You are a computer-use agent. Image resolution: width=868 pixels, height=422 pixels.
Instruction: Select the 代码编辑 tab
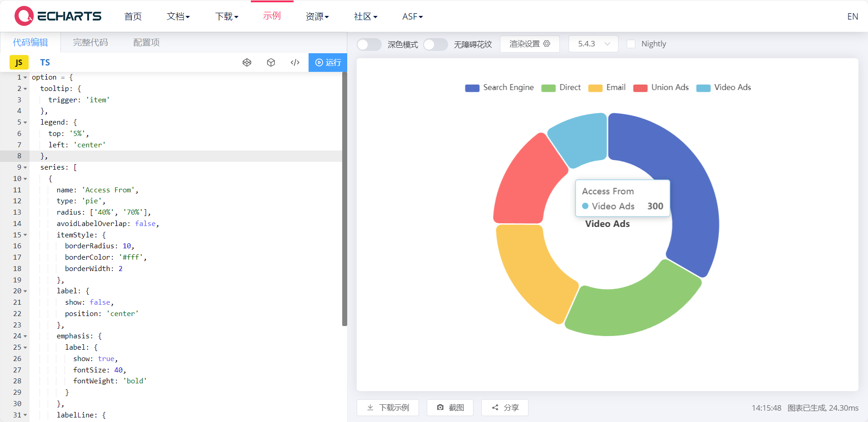click(x=30, y=42)
